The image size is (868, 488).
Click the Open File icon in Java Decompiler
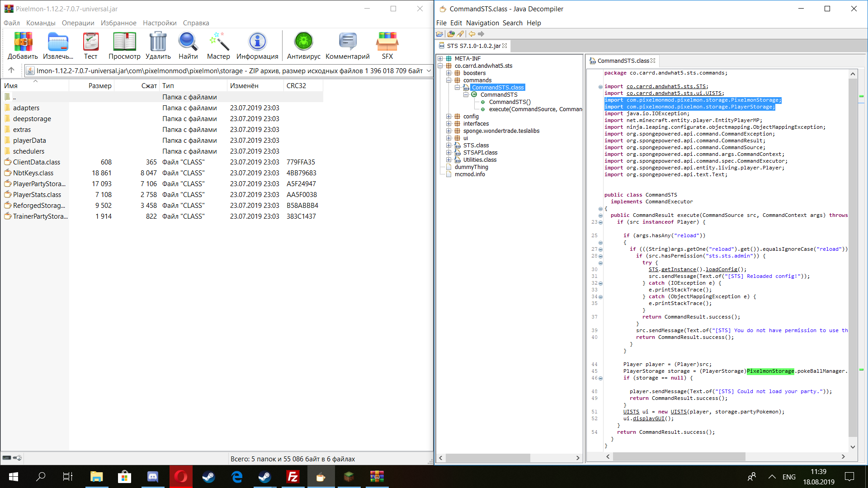pyautogui.click(x=439, y=34)
